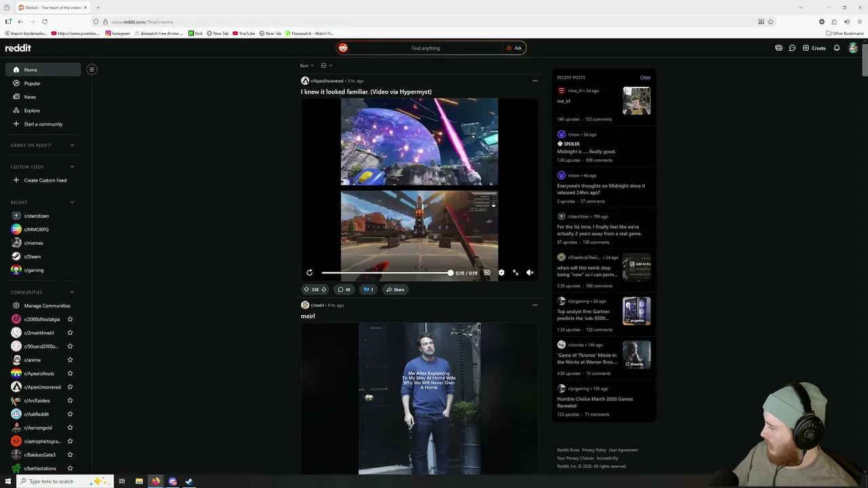
Task: Open Other Bookmarks folder
Action: [x=845, y=33]
